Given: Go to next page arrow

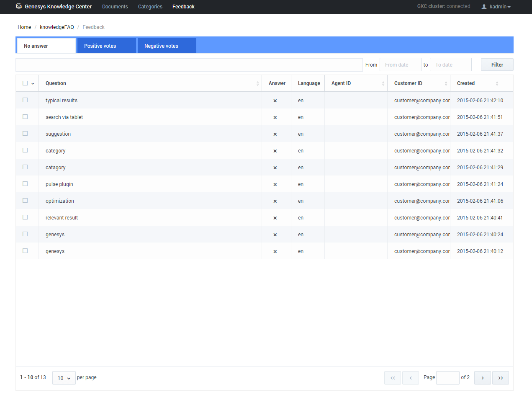Looking at the screenshot, I should (483, 378).
